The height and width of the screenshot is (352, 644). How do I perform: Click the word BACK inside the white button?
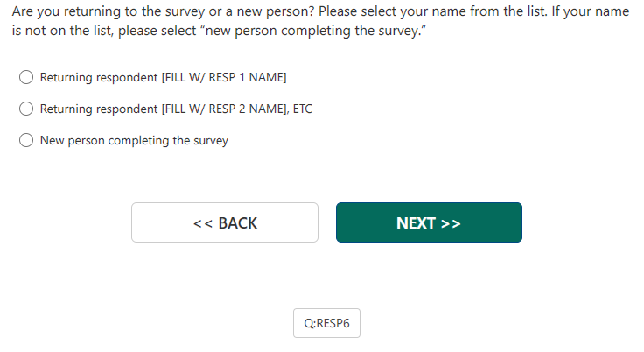point(237,223)
